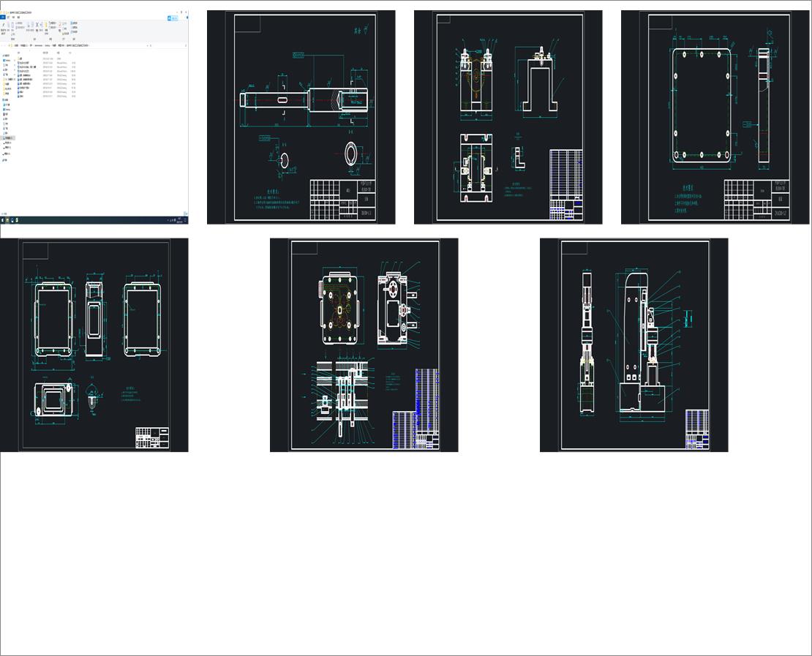Open the gearbox assembly drawing thumbnail
This screenshot has width=812, height=656.
[364, 345]
